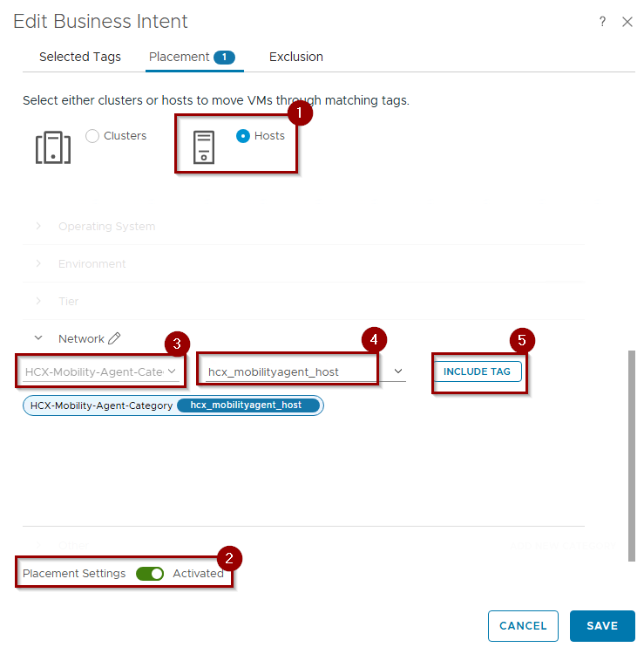The width and height of the screenshot is (644, 654).
Task: Open the HCX-Mobility-Agent-Category dropdown
Action: point(102,371)
